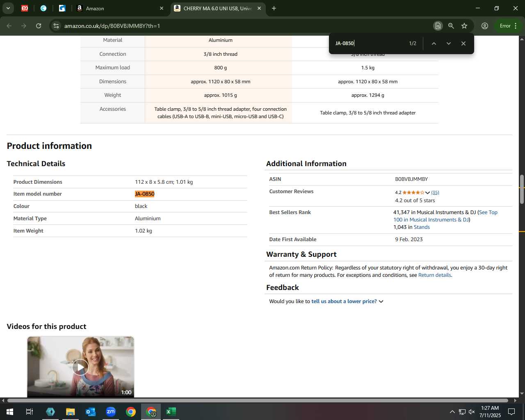
Task: Close the CHERRY MA 6.0 tab
Action: pyautogui.click(x=259, y=8)
